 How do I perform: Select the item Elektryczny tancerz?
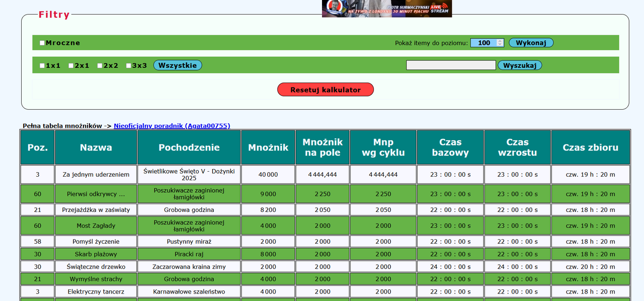[96, 291]
